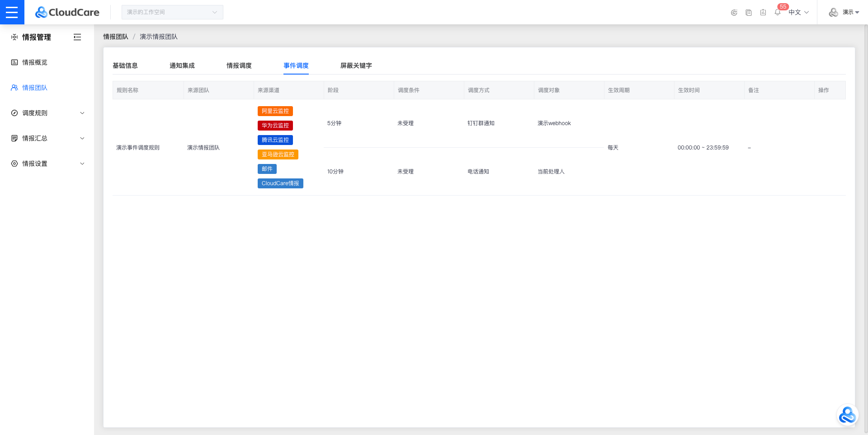Click the 调度对象 column header

(x=569, y=90)
